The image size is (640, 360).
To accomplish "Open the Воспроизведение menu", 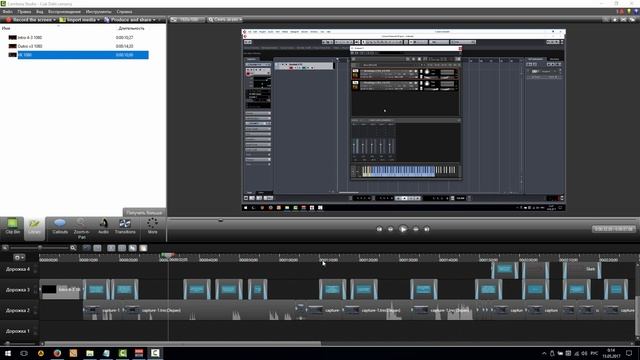I will point(64,11).
